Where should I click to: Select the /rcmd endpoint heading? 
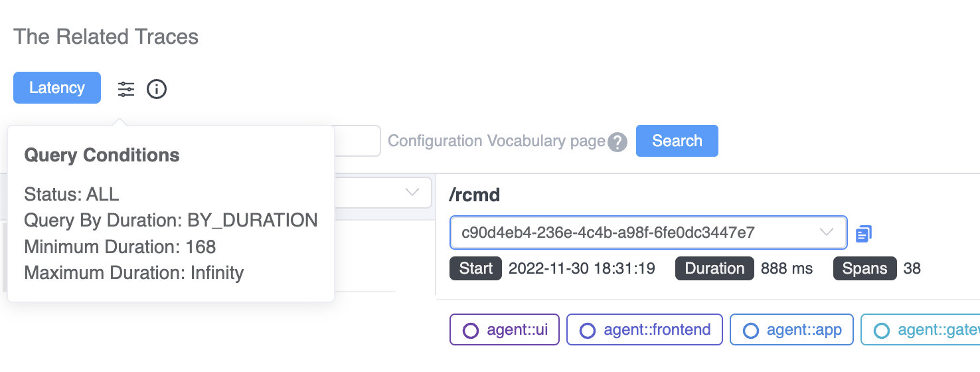pos(474,195)
